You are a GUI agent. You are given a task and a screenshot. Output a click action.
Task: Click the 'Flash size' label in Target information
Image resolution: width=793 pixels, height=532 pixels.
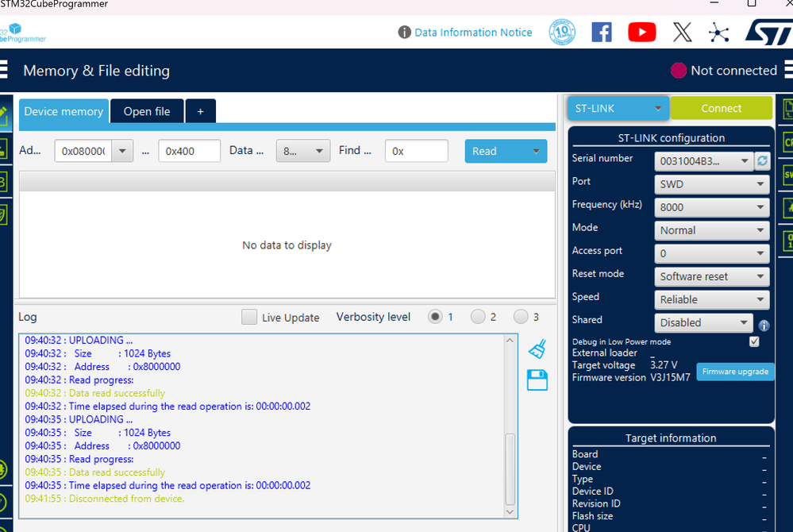[592, 516]
